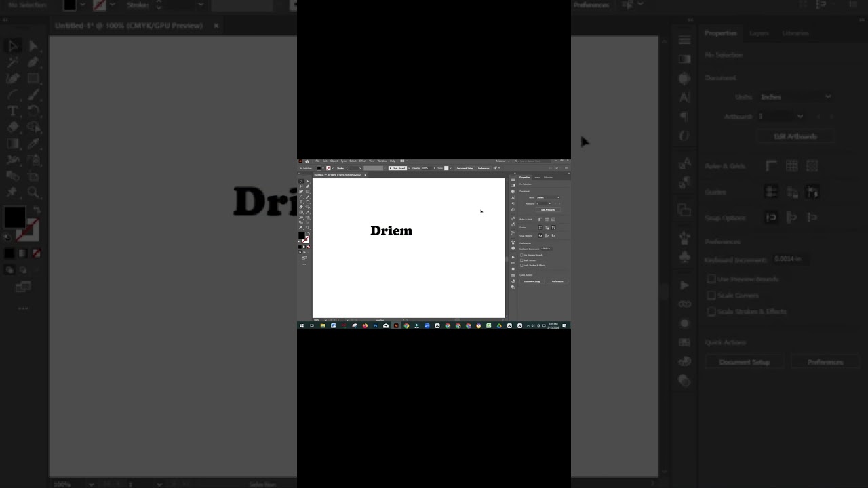Open the Fill color dropdown arrow
The width and height of the screenshot is (868, 488).
323,168
